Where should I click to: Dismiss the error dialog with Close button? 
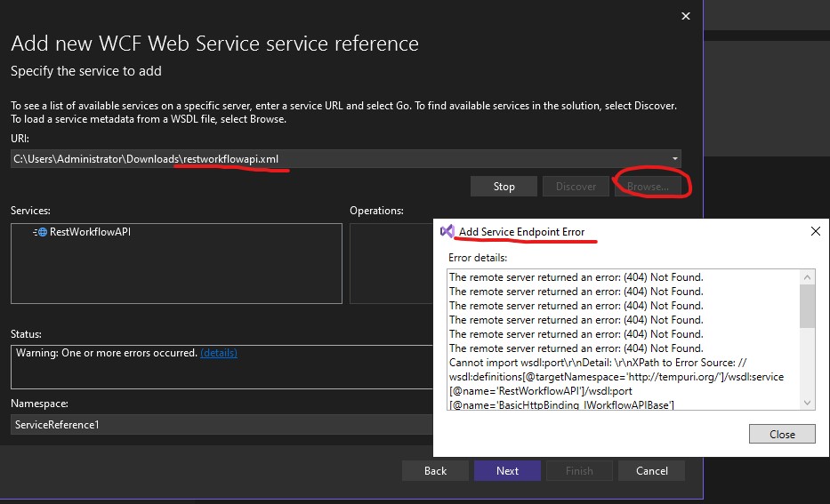tap(782, 435)
